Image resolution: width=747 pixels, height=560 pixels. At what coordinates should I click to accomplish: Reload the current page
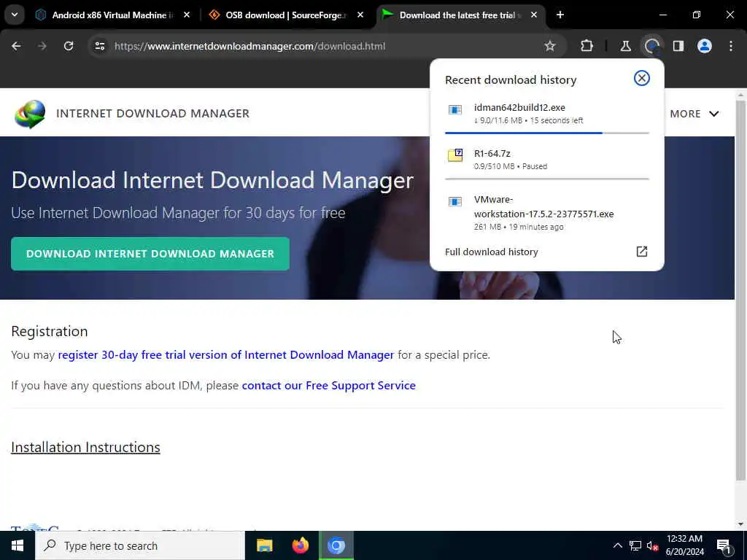(69, 46)
